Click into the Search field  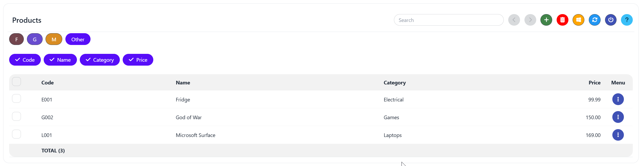449,20
